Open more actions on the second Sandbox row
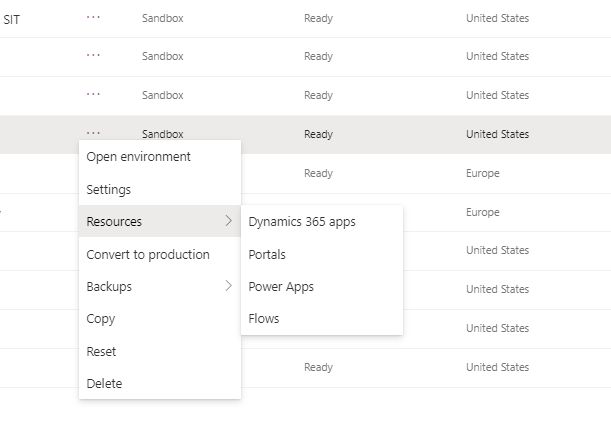The width and height of the screenshot is (611, 421). (x=94, y=56)
